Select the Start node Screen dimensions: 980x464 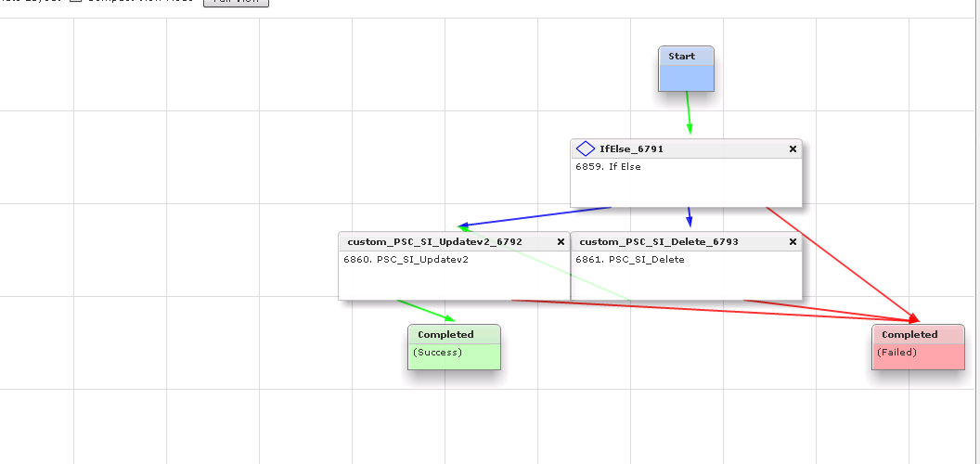click(686, 69)
